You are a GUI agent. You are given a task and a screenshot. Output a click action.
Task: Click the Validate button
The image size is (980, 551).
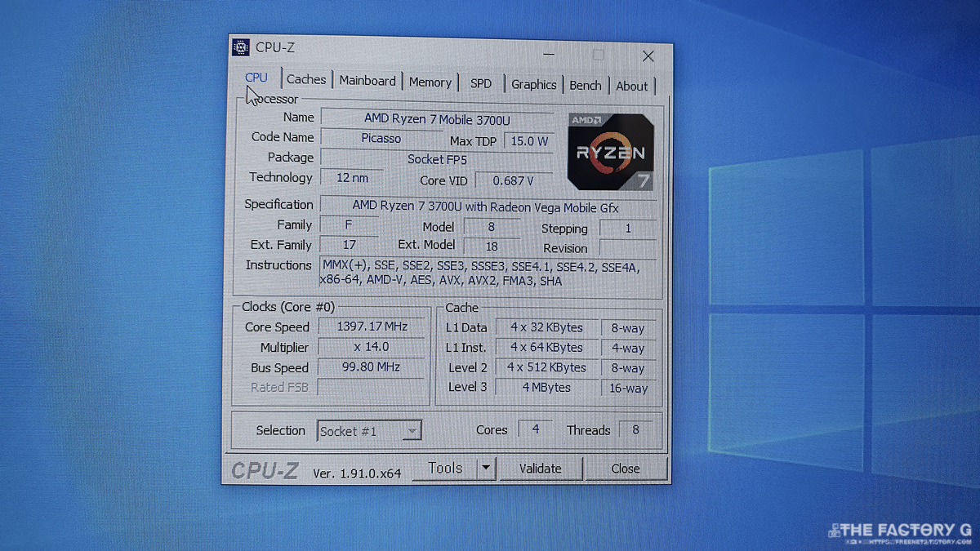pyautogui.click(x=541, y=469)
